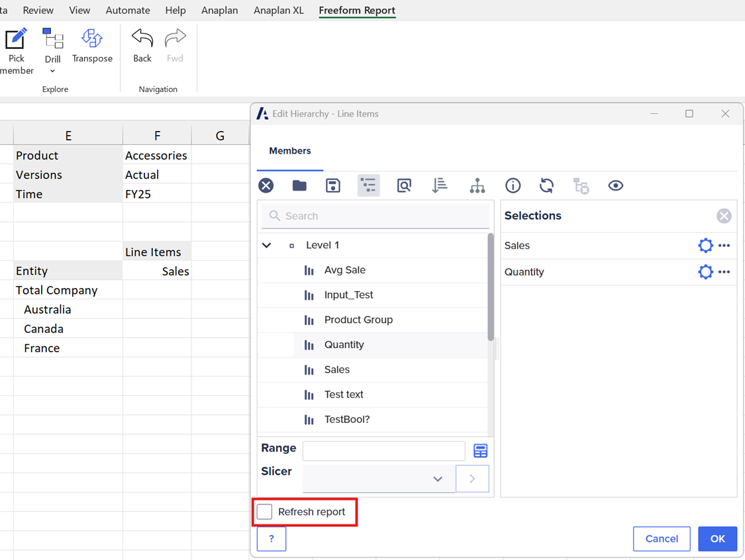Click the hierarchy tree structure icon
Screen dimensions: 745x560
point(477,186)
